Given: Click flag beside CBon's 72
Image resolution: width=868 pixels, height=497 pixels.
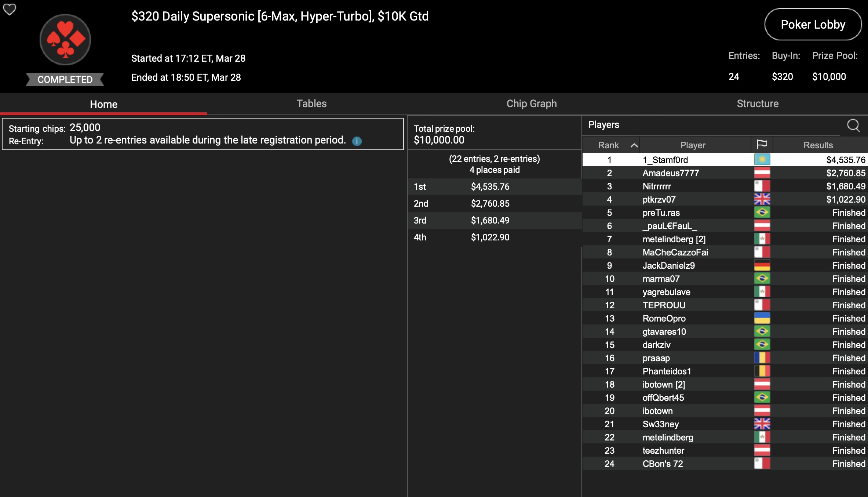Looking at the screenshot, I should coord(762,464).
